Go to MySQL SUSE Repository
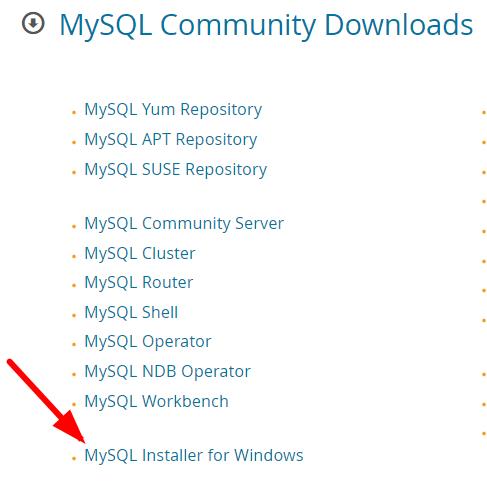 [x=176, y=170]
